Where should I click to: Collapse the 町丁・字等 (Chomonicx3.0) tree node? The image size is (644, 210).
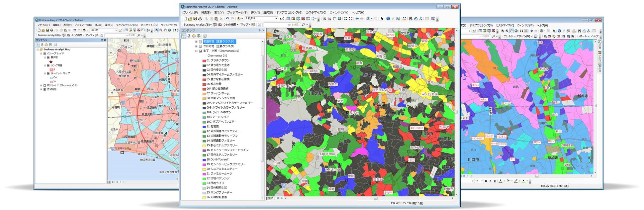pyautogui.click(x=196, y=51)
